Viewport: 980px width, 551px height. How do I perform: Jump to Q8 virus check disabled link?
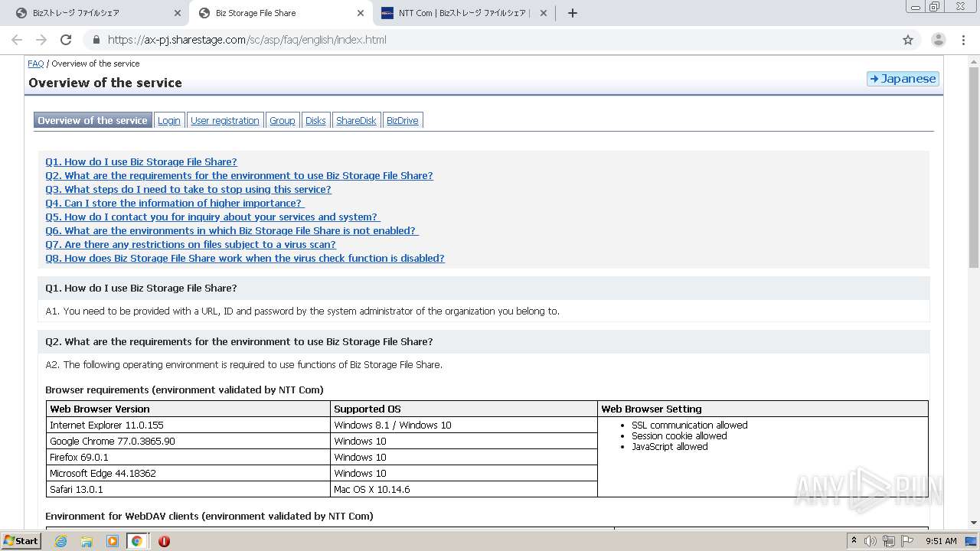(245, 258)
